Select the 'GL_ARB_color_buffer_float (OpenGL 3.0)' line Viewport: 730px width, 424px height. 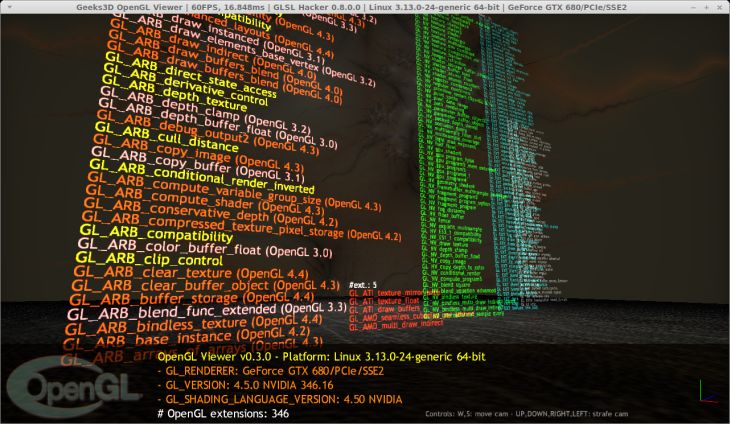[204, 248]
